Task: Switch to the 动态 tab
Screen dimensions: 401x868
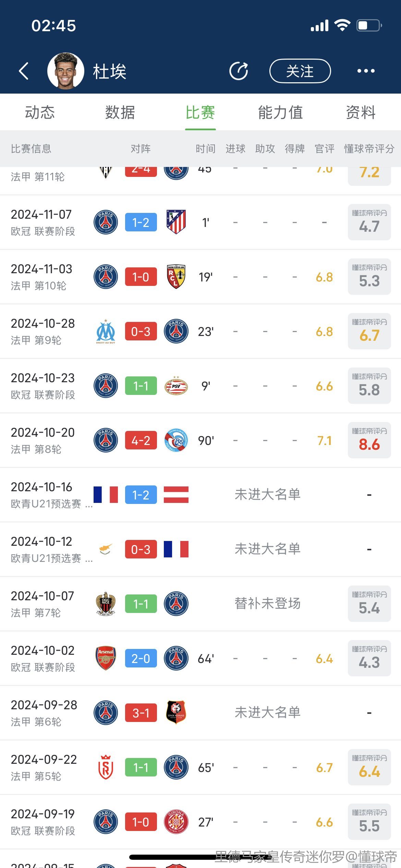Action: [x=40, y=112]
